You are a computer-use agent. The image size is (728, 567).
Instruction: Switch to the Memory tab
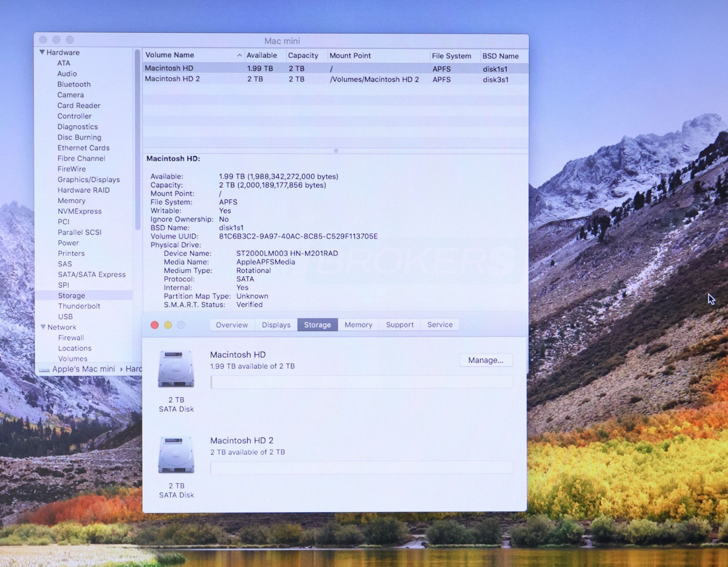coord(358,325)
